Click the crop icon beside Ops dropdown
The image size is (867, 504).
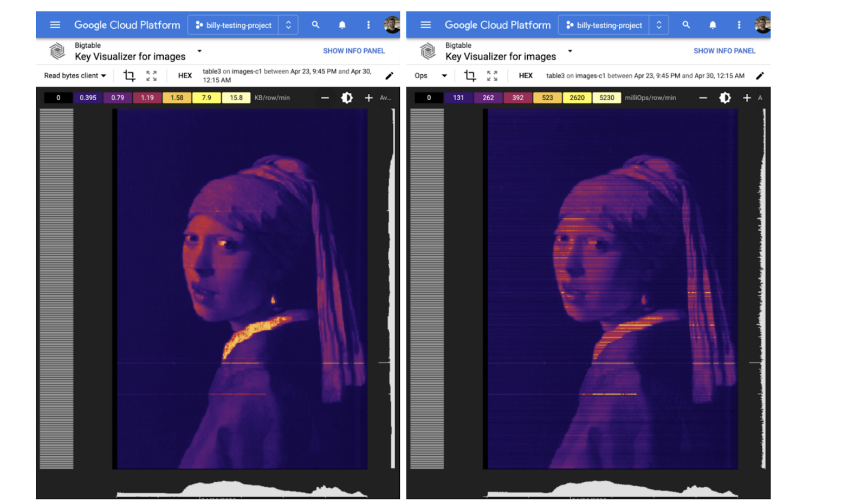pyautogui.click(x=470, y=76)
